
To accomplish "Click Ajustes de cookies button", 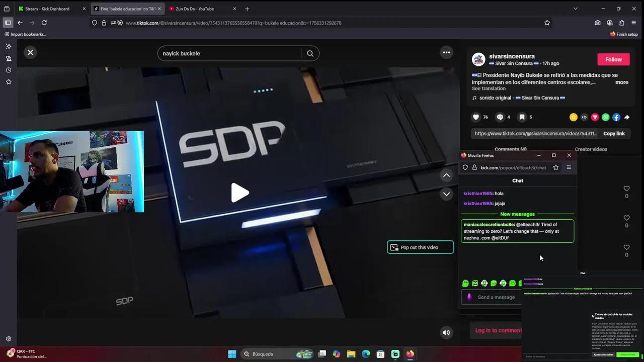I will [603, 355].
